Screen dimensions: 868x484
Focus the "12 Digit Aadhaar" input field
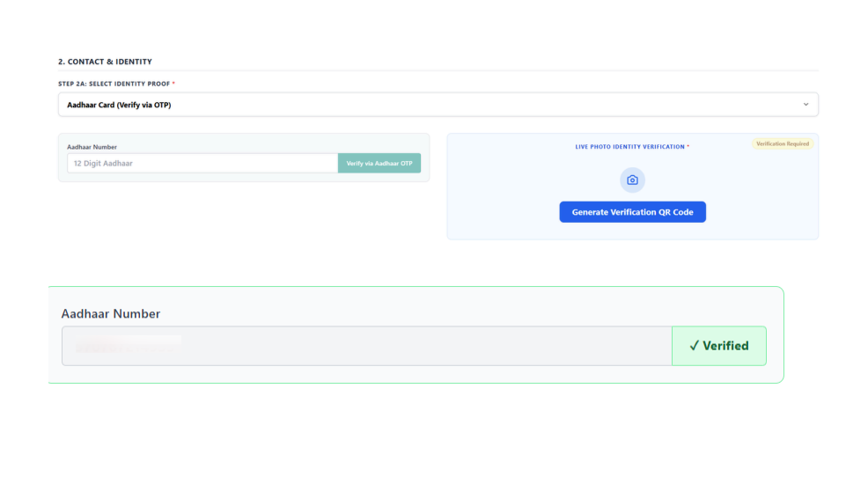tap(202, 164)
